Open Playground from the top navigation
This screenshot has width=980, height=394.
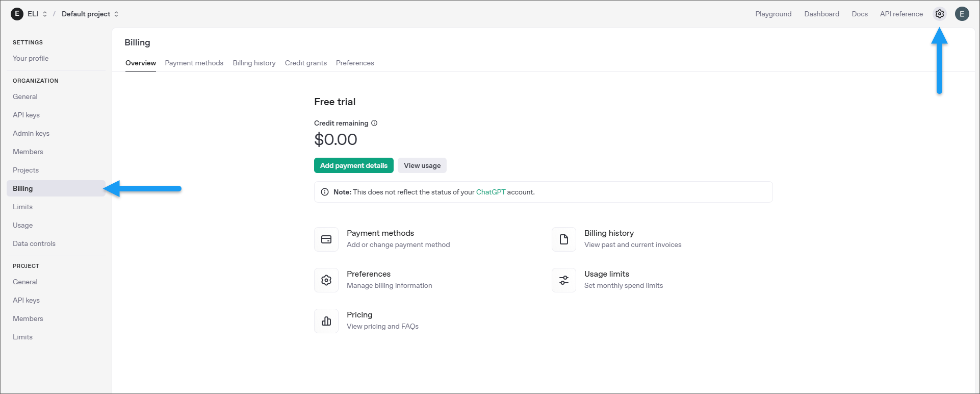(x=773, y=14)
